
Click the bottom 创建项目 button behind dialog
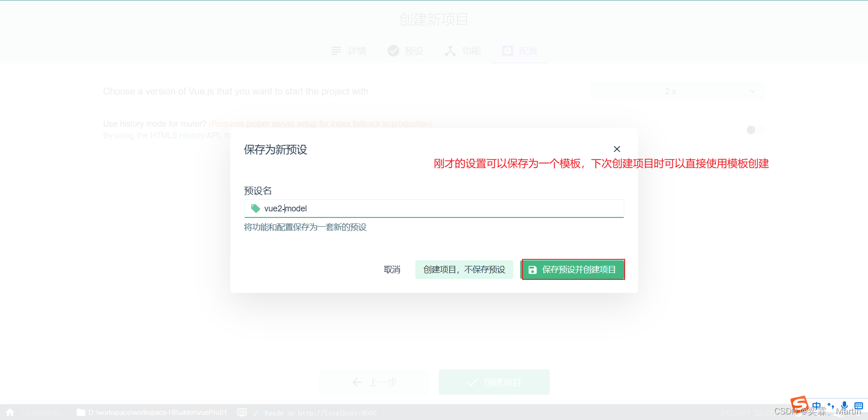pos(494,382)
